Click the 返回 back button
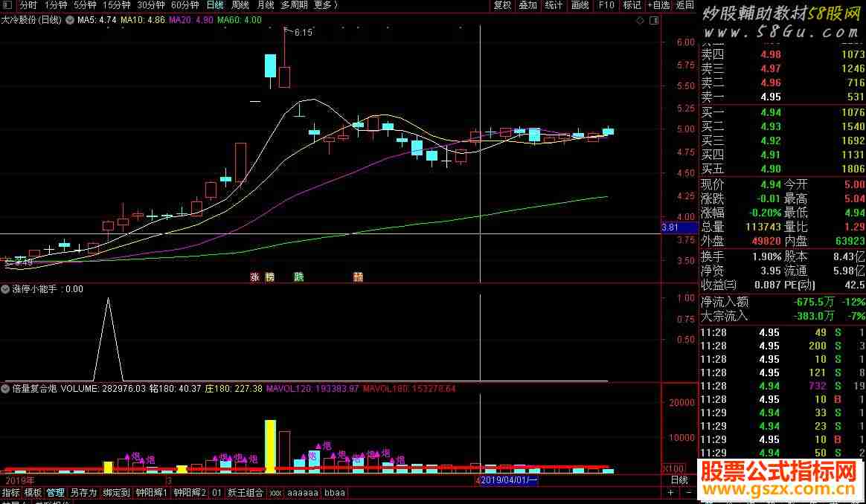This screenshot has width=866, height=504. [x=685, y=5]
